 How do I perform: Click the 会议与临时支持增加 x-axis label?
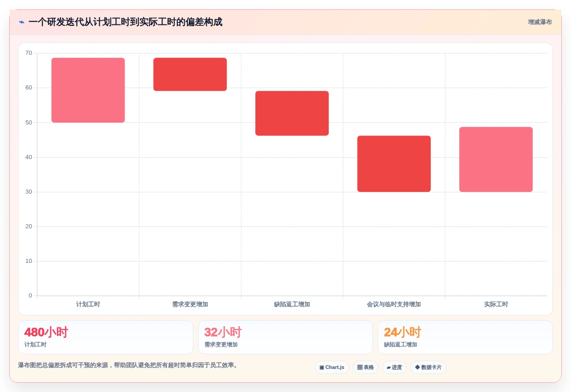coord(394,304)
